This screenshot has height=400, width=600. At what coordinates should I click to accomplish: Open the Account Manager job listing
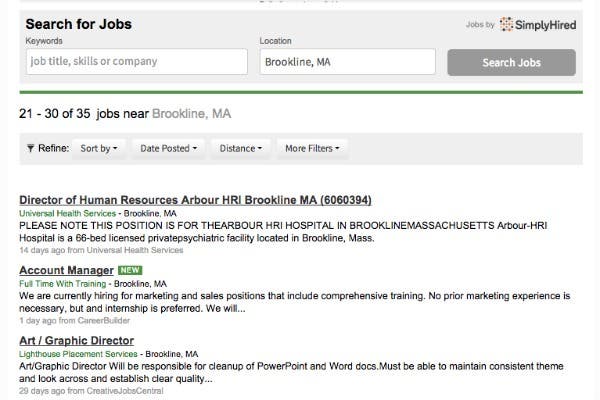pyautogui.click(x=66, y=270)
